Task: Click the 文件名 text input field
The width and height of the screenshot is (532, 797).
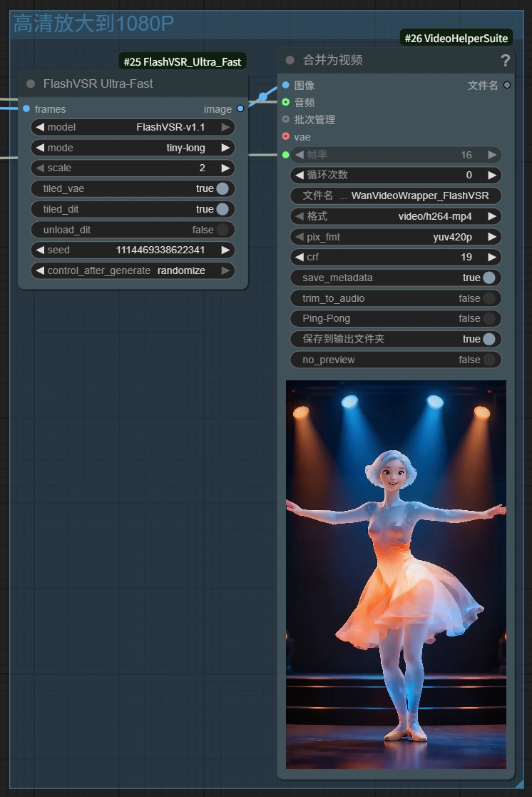Action: [x=396, y=196]
